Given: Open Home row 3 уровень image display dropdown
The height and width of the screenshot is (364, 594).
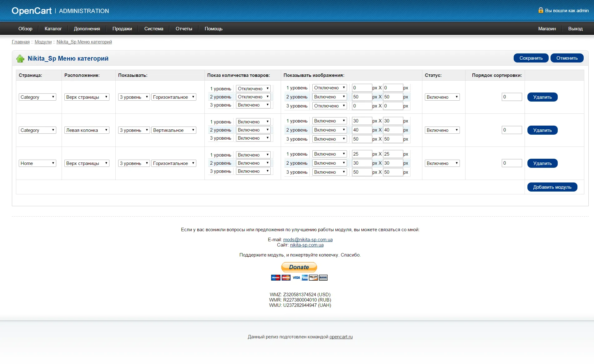Looking at the screenshot, I should click(x=330, y=172).
